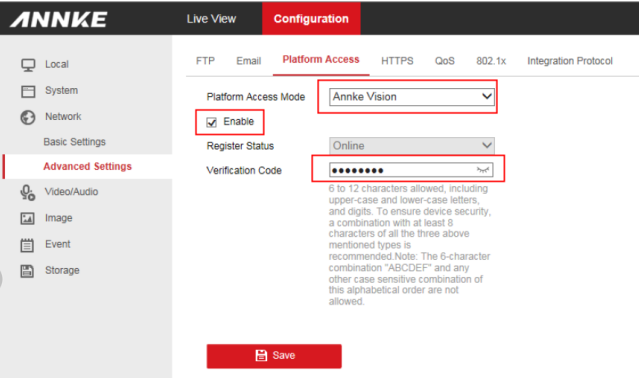Click the Verification Code label

click(244, 170)
